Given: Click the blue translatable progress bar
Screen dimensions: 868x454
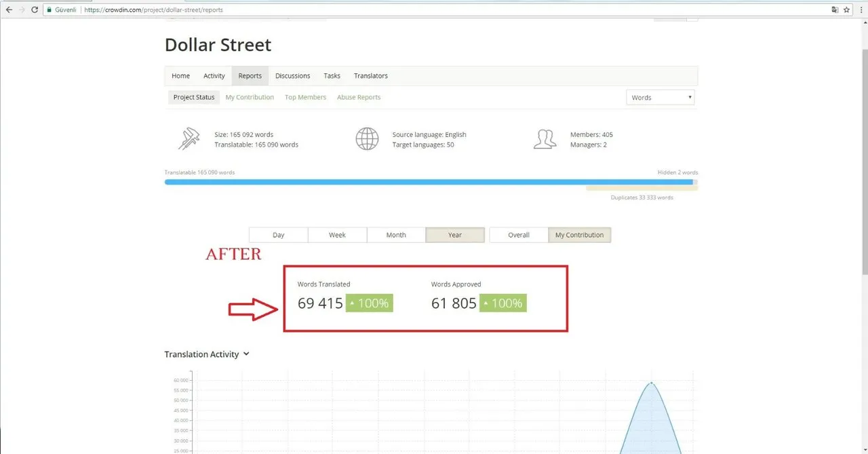Looking at the screenshot, I should click(x=429, y=182).
